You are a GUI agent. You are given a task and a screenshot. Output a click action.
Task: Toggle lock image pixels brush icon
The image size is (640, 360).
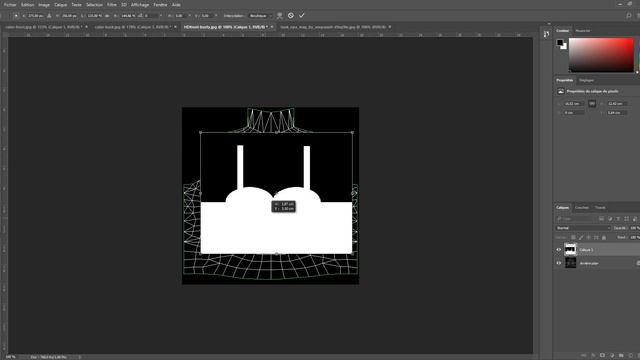coord(581,237)
